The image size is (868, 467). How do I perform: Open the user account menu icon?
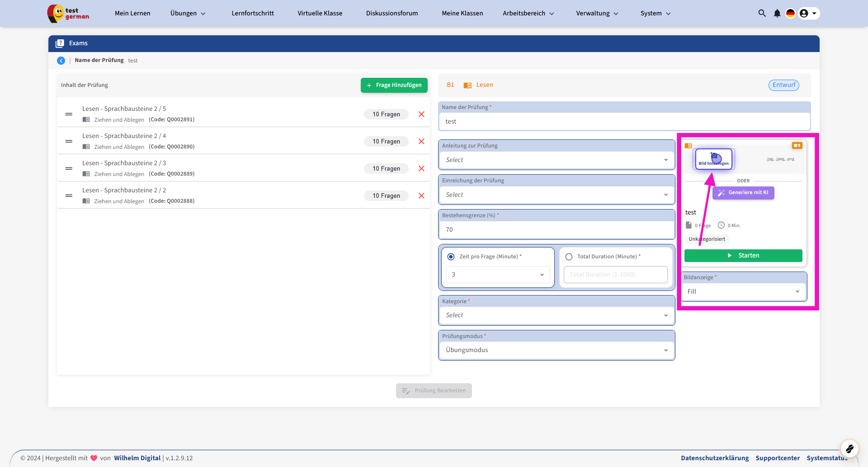coord(804,13)
